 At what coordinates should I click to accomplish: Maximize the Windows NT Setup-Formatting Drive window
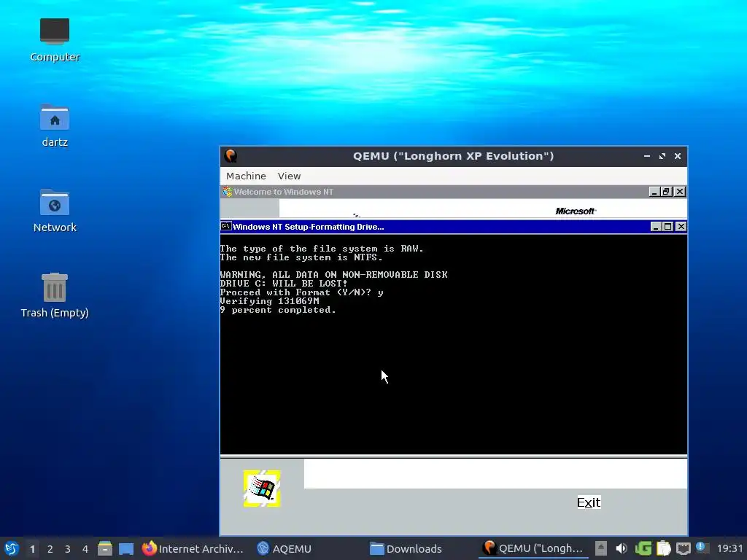pos(668,227)
